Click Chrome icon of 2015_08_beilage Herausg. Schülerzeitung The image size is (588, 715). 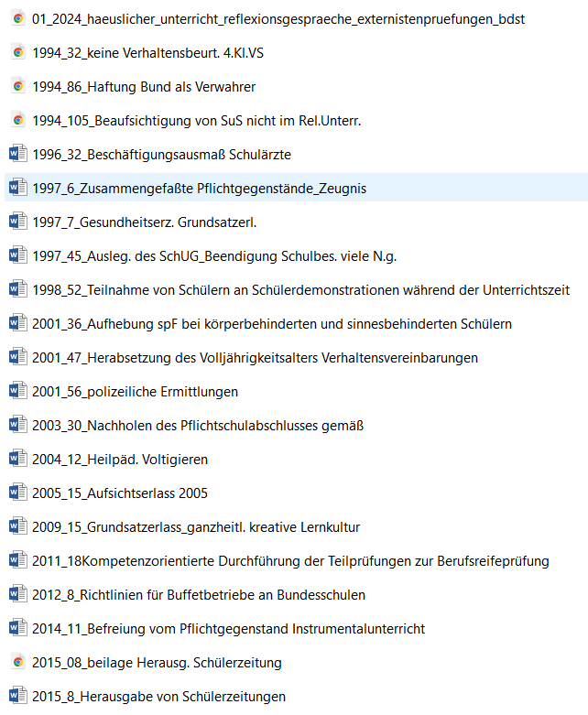(x=17, y=662)
